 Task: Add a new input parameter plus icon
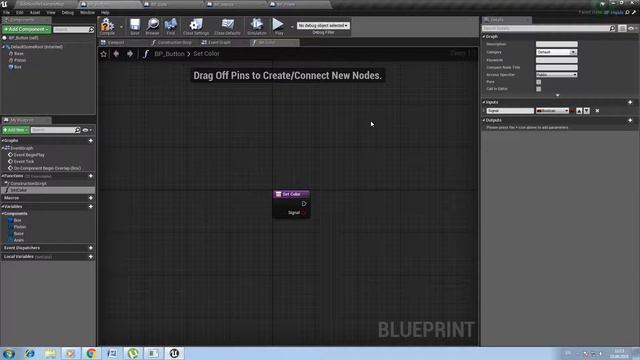[630, 102]
